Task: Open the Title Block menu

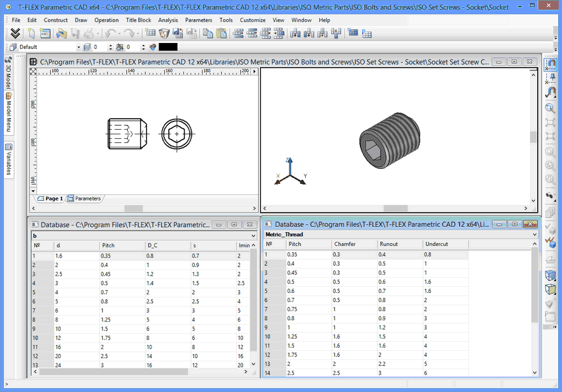Action: (138, 20)
